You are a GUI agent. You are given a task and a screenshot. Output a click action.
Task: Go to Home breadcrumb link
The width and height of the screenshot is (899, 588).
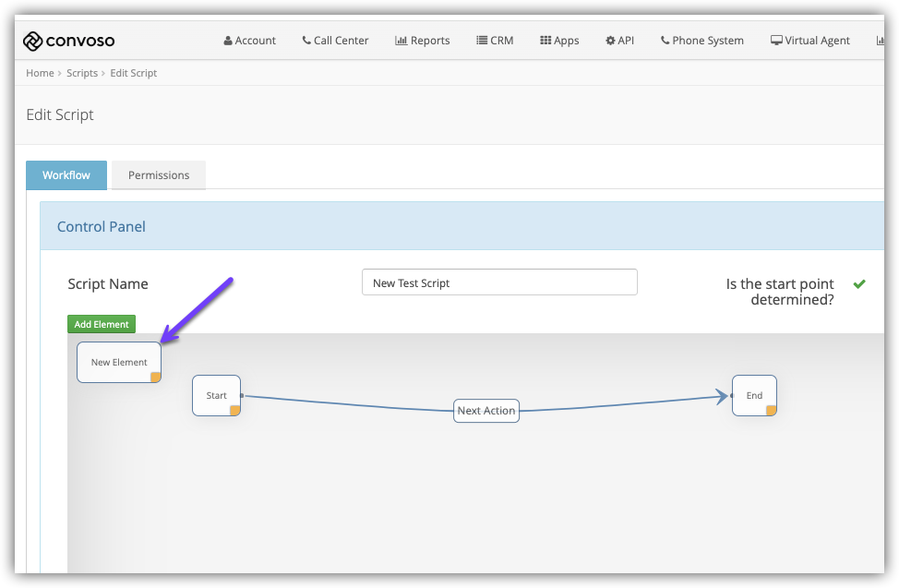click(x=40, y=73)
